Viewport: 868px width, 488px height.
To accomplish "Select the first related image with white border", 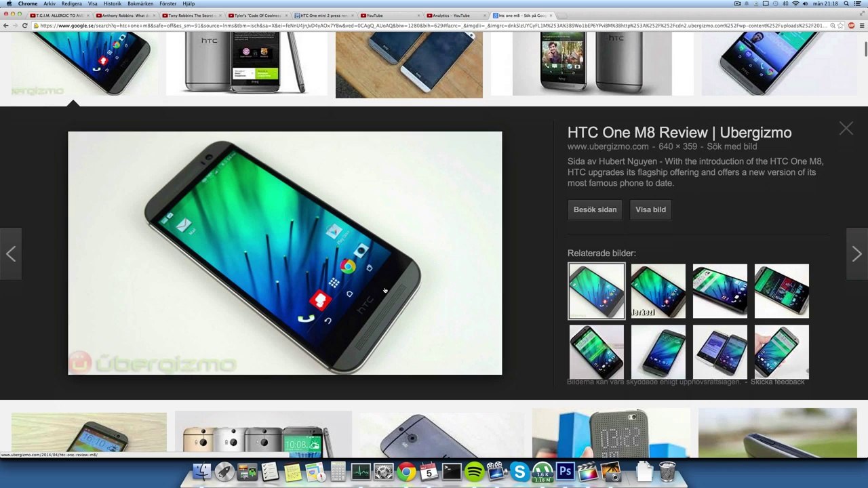I will 596,291.
